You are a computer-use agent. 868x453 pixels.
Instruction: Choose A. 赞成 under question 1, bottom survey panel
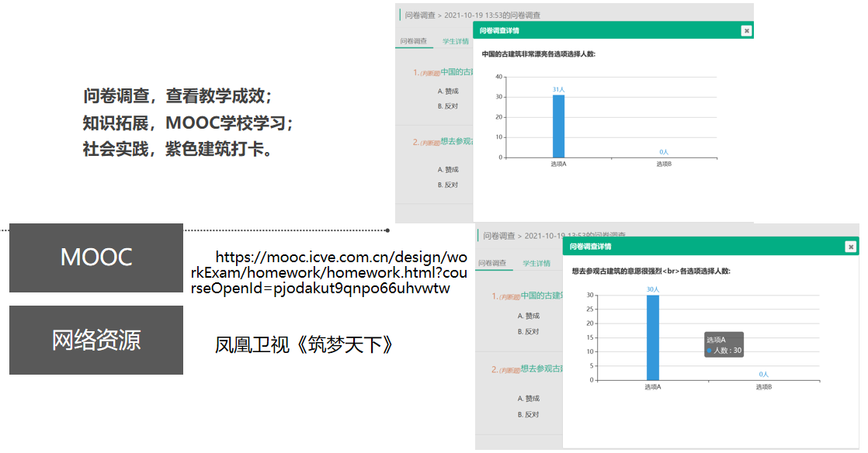[529, 316]
